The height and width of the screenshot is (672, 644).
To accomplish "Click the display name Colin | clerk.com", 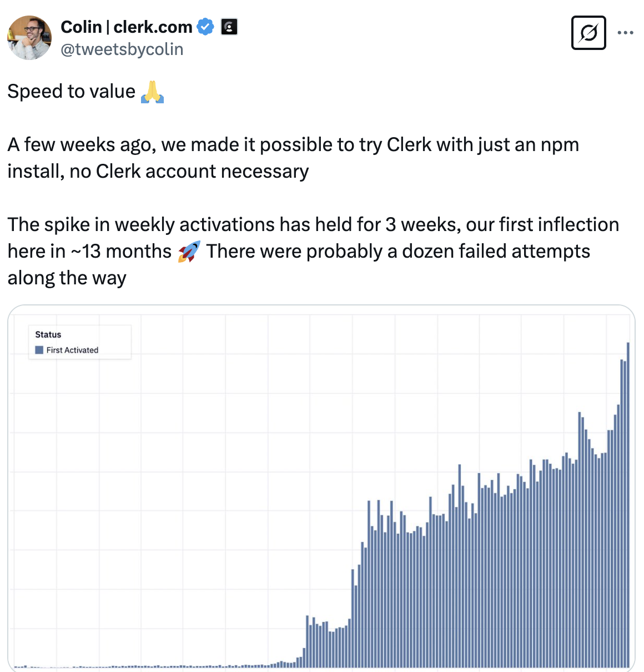I will point(127,27).
